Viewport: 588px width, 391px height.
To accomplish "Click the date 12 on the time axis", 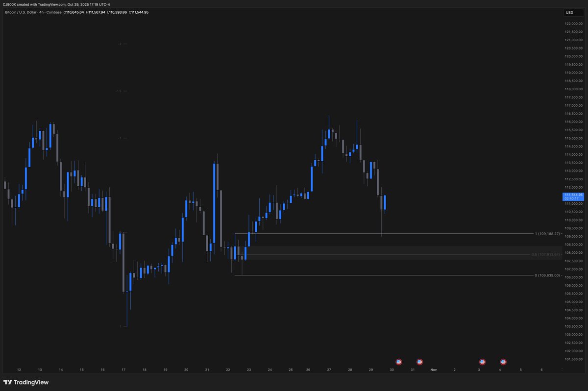I will 19,369.
